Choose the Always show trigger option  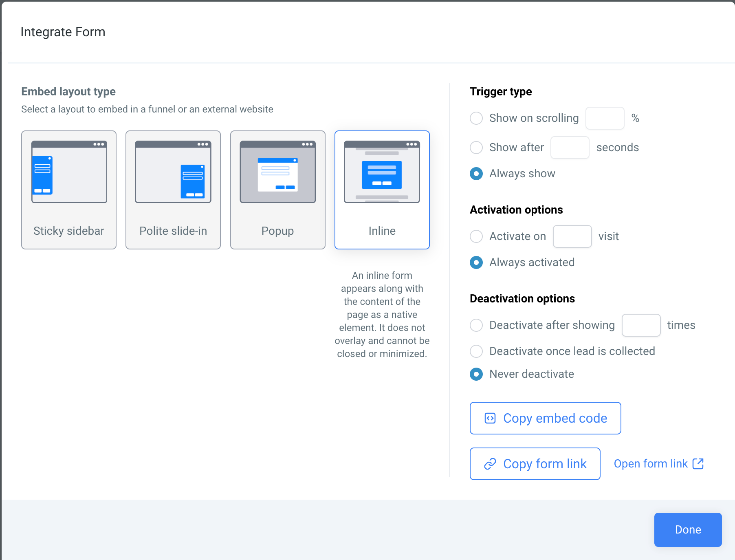coord(476,174)
